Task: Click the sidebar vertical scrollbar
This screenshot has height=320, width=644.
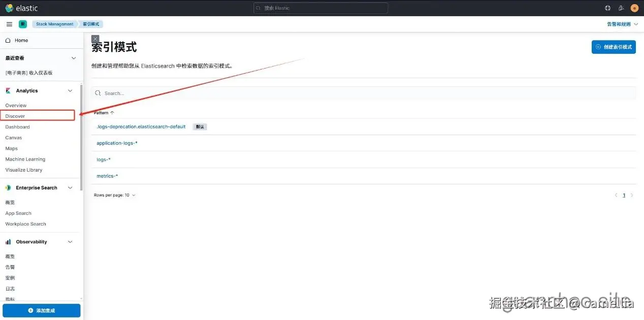Action: 81,137
